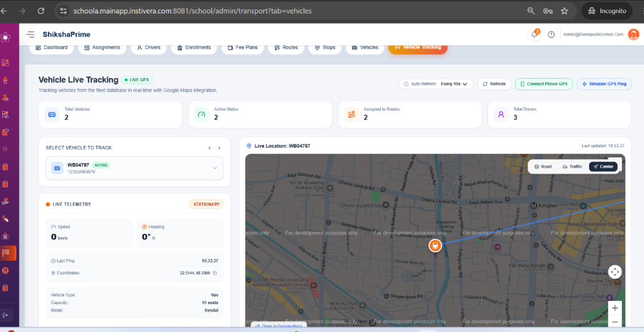Click the Admin@Demopublicschool.Com email text
This screenshot has width=644, height=332.
point(594,34)
